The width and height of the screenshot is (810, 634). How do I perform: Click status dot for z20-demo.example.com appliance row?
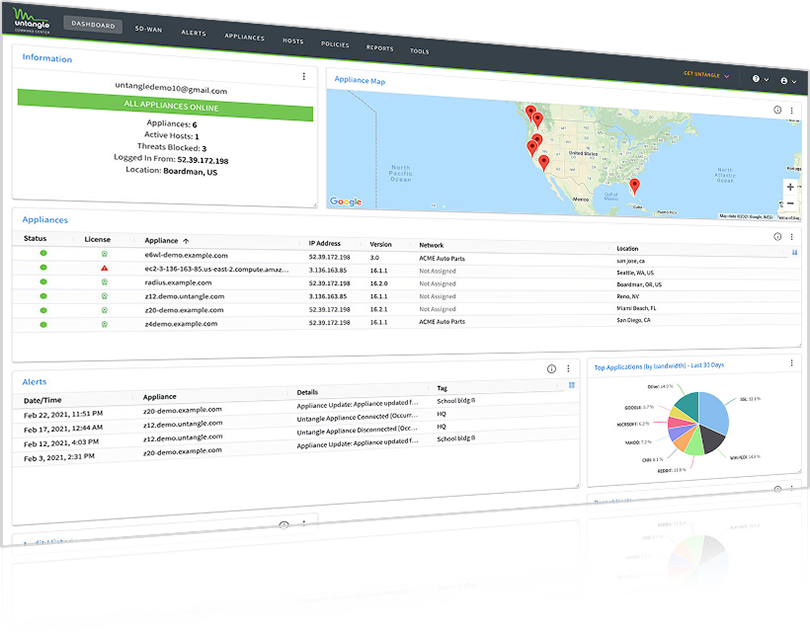click(43, 311)
